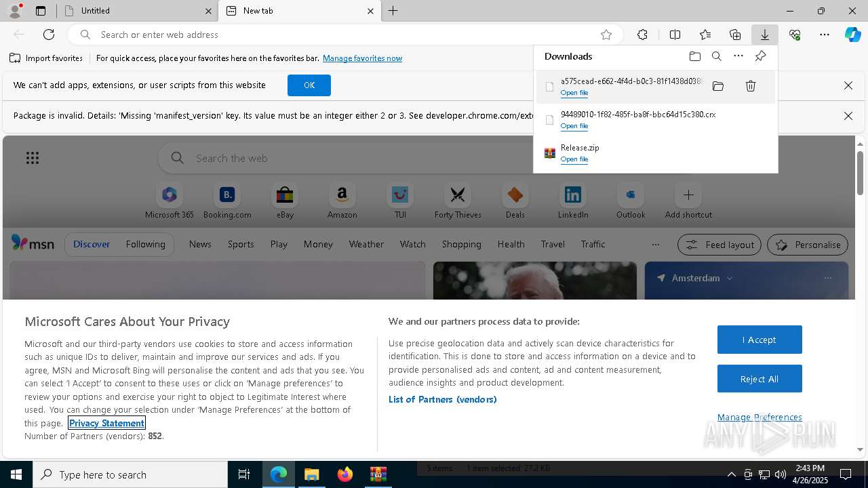Add page to favorites star icon
Image resolution: width=868 pixels, height=488 pixels.
[606, 35]
